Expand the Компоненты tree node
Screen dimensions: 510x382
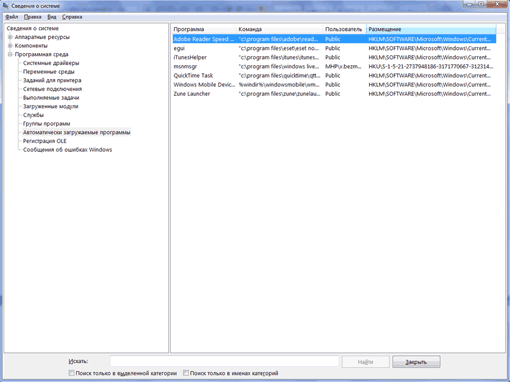[x=10, y=46]
